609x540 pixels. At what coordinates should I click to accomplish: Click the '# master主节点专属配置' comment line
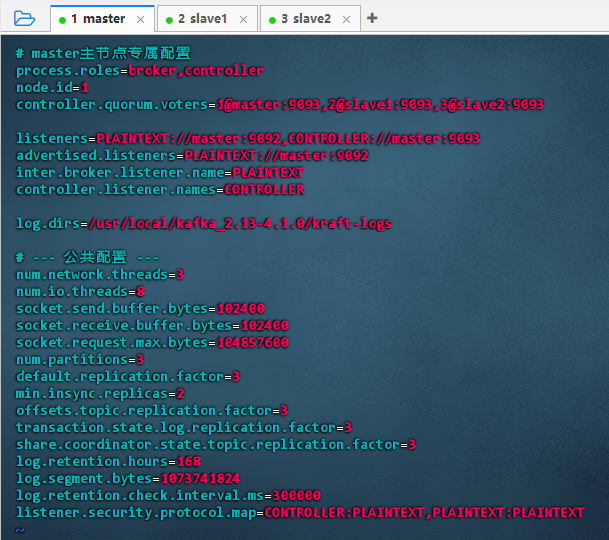click(x=103, y=53)
